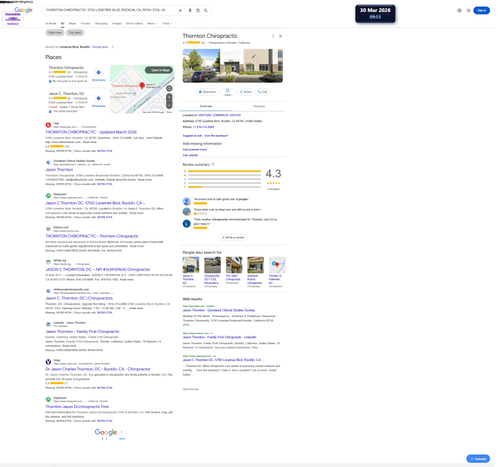The image size is (500, 467).
Task: Open Stanford Ranch Chiropractic thumbnail
Action: click(255, 265)
